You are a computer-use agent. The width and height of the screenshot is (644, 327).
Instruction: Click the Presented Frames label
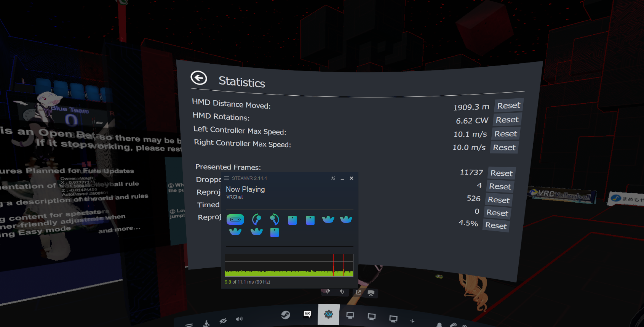pyautogui.click(x=228, y=167)
